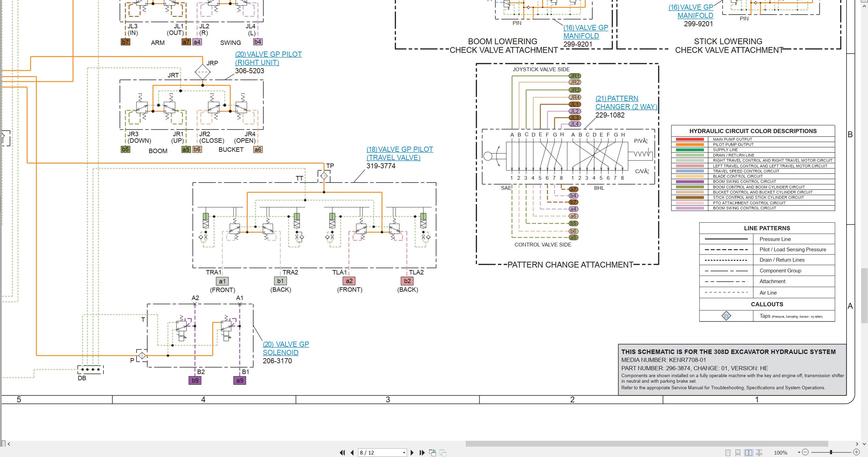Click the go to next view icon
This screenshot has width=868, height=457.
pyautogui.click(x=443, y=453)
